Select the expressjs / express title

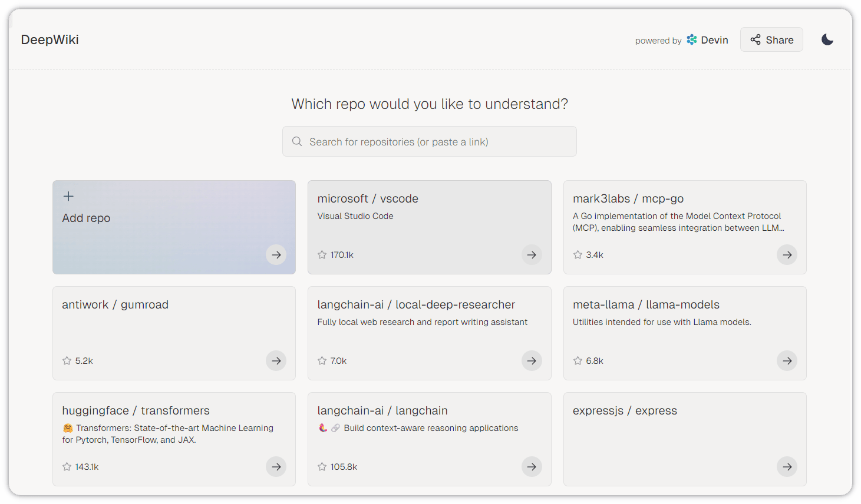pyautogui.click(x=625, y=410)
